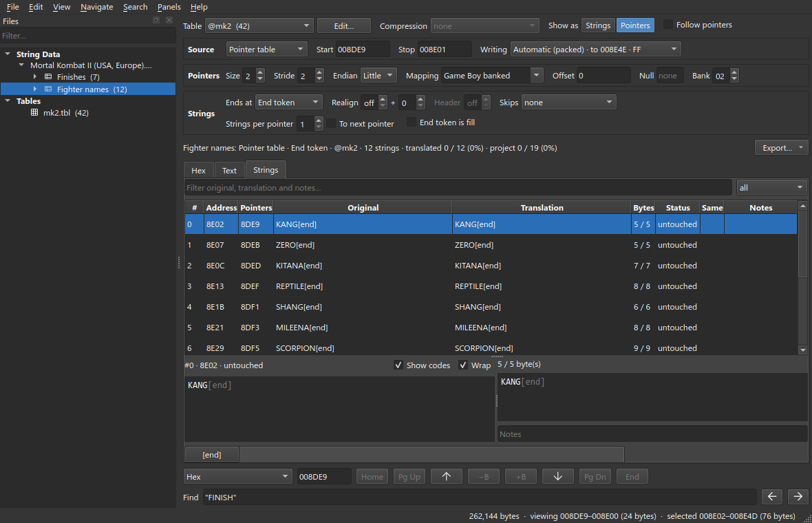The image size is (812, 523).
Task: Increase Strings per pointer value
Action: click(319, 120)
